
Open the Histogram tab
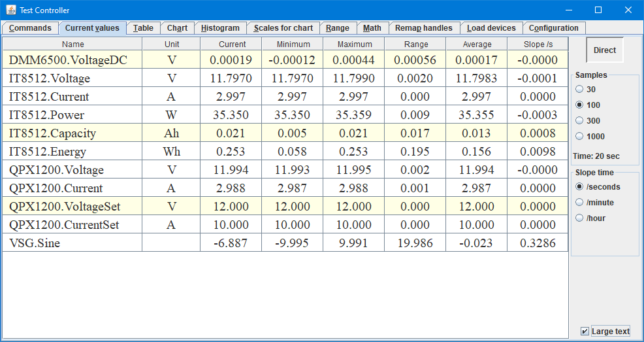(x=221, y=28)
